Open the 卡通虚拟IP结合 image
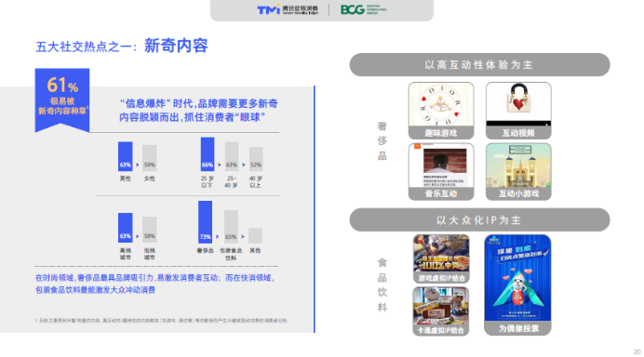 [441, 311]
